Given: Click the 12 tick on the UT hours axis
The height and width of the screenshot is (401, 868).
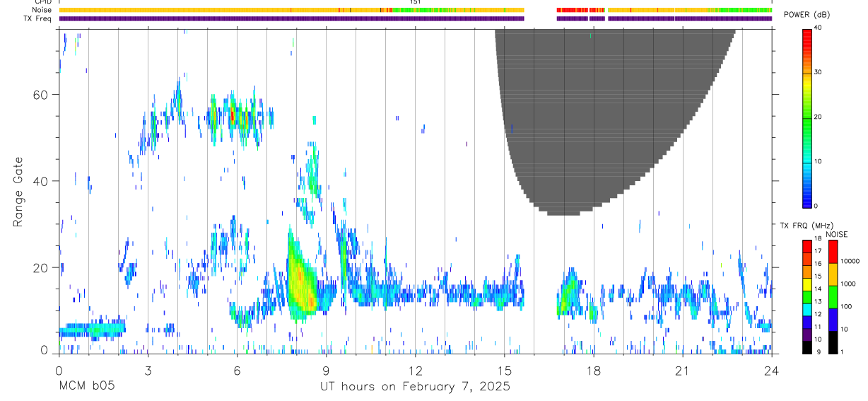Looking at the screenshot, I should click(415, 370).
